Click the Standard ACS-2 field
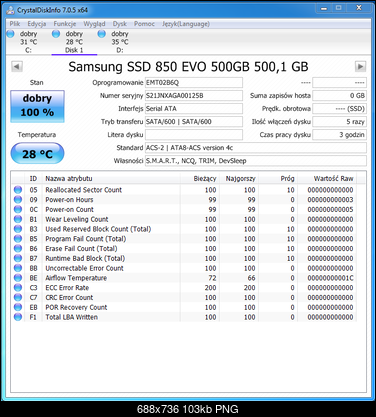The height and width of the screenshot is (417, 376). [x=256, y=148]
